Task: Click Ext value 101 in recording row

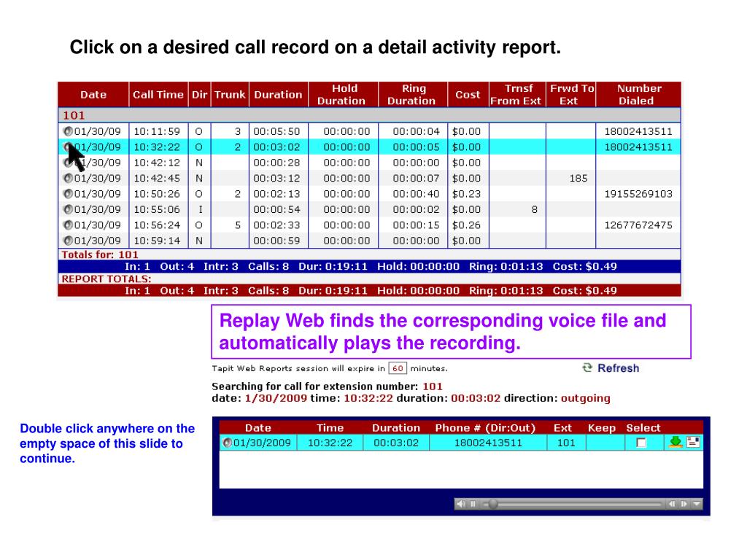Action: pyautogui.click(x=566, y=443)
